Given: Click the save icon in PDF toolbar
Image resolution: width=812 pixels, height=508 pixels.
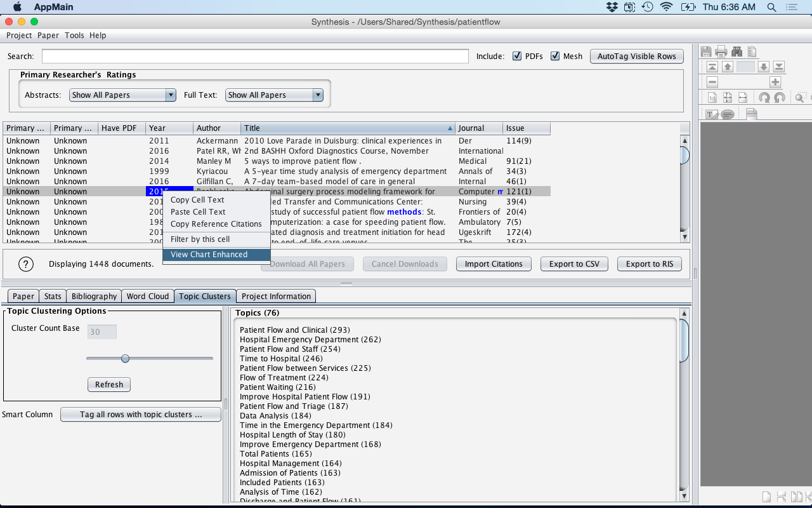Looking at the screenshot, I should point(706,51).
